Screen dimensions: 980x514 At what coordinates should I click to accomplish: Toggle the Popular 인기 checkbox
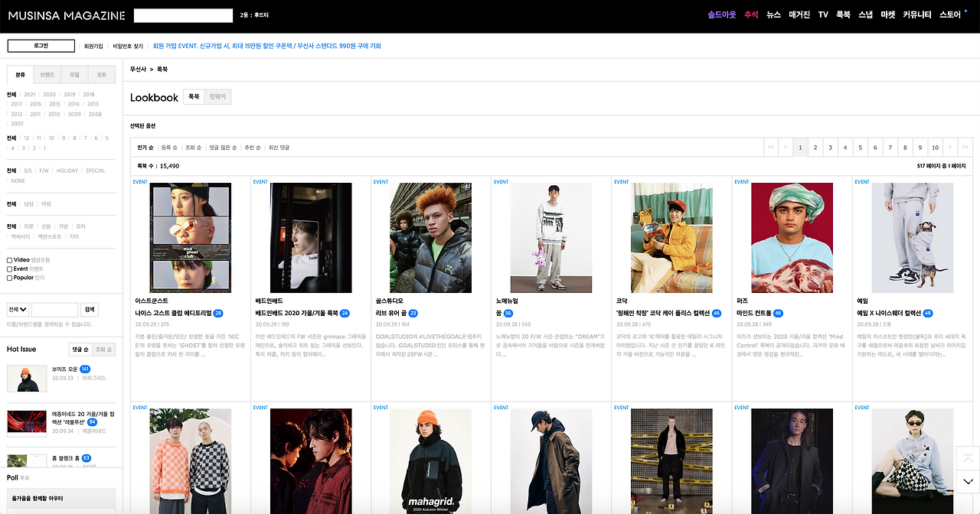tap(9, 277)
